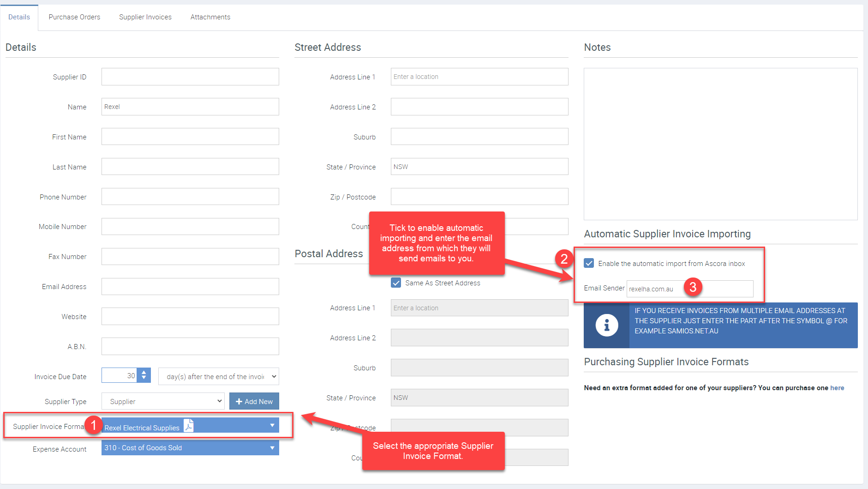Viewport: 868px width, 489px height.
Task: Follow the 'here' link to purchase a format
Action: point(837,388)
